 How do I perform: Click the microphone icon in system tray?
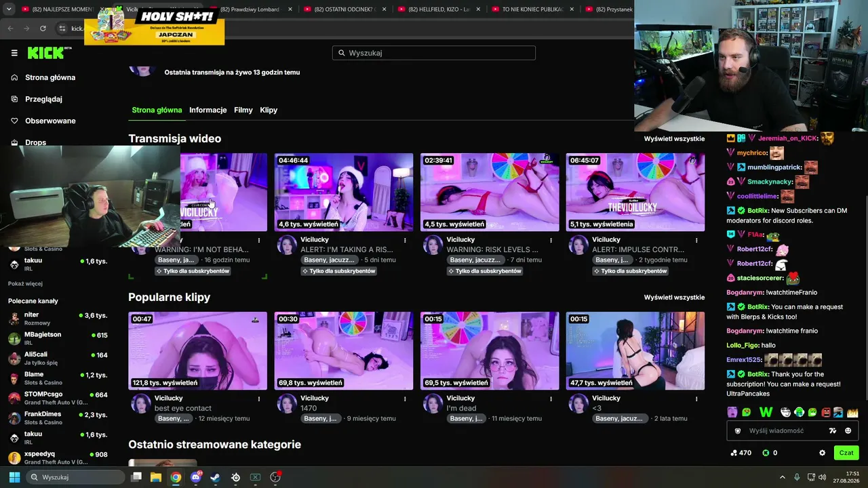[x=797, y=477]
